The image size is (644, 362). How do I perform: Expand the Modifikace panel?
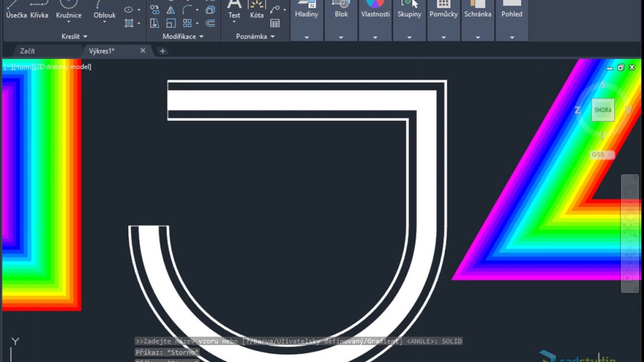click(183, 37)
